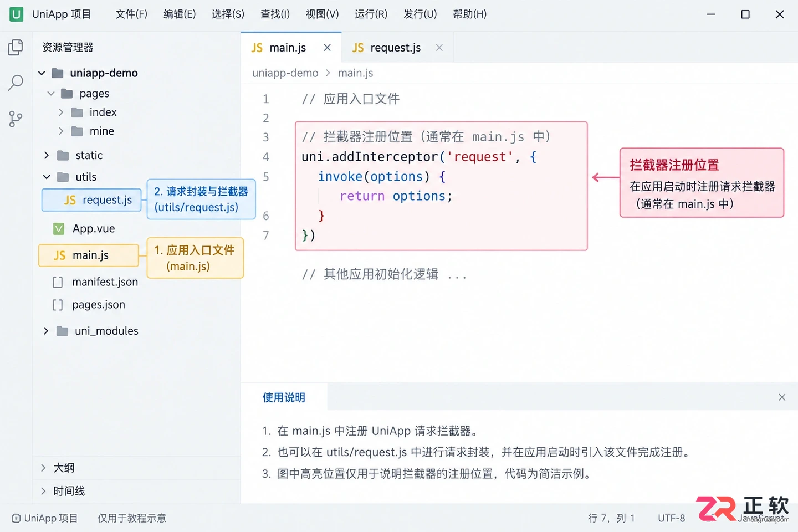Click the 仅用于教程示意 status text

point(132,519)
